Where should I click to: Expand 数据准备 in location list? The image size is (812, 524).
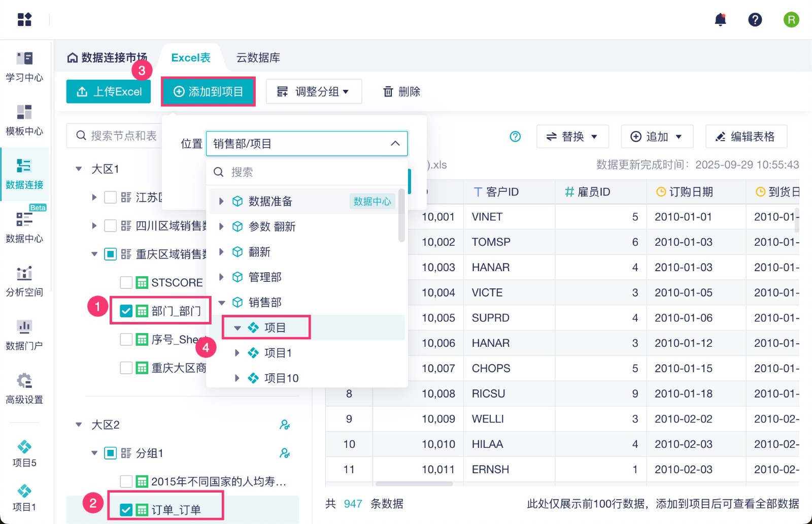coord(221,202)
